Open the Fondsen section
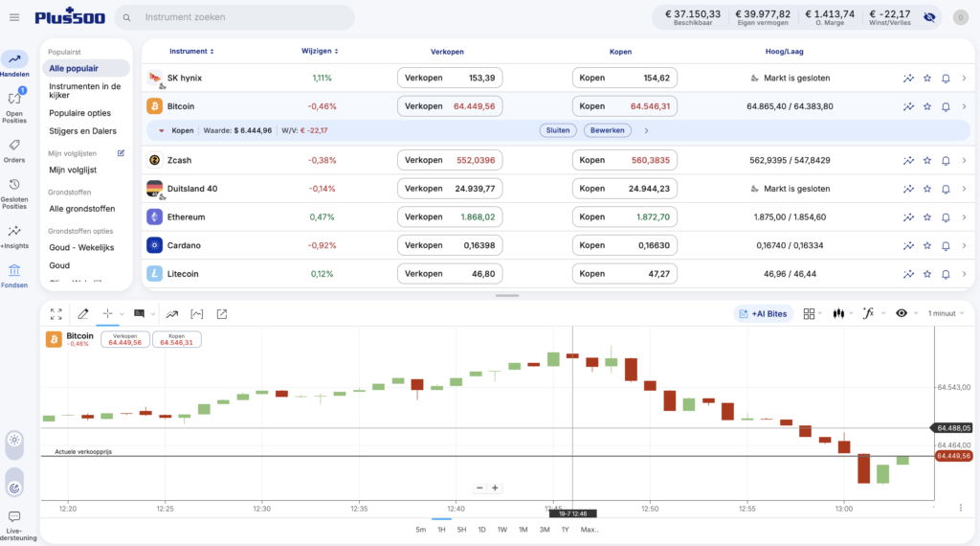980x546 pixels. click(14, 276)
